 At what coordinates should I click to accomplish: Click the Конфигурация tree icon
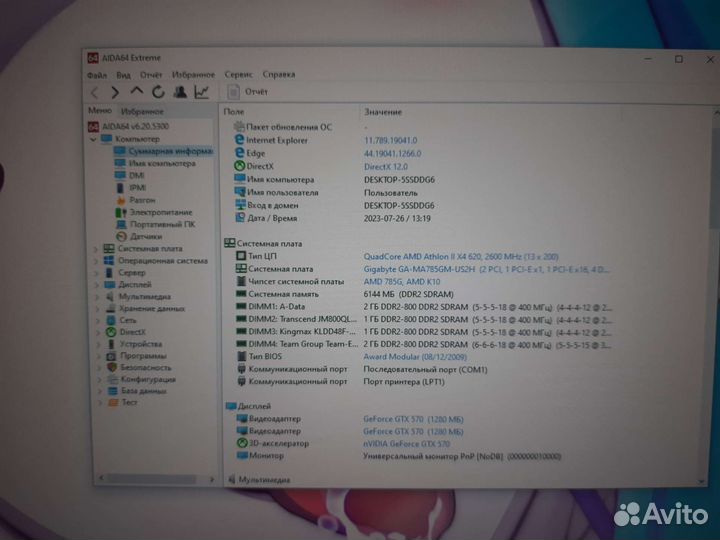click(x=112, y=379)
